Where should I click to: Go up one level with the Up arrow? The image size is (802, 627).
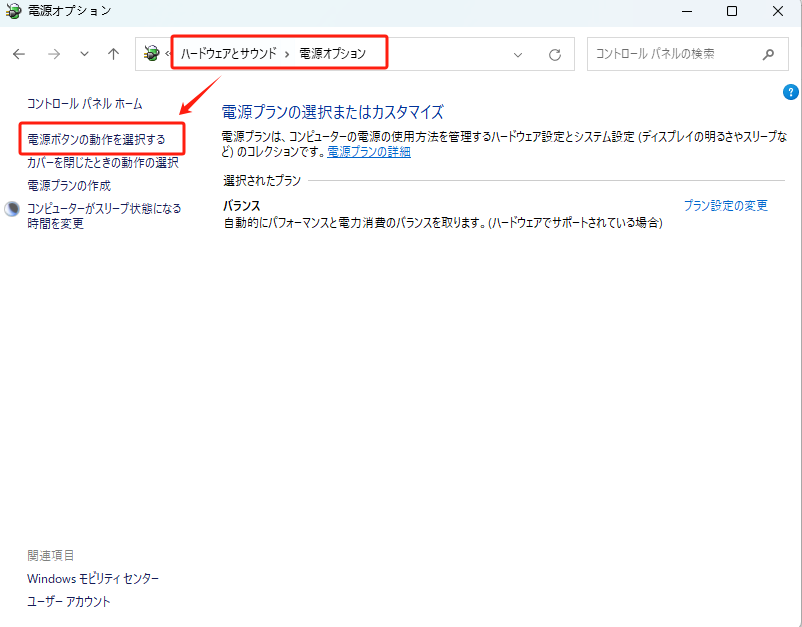pos(114,54)
